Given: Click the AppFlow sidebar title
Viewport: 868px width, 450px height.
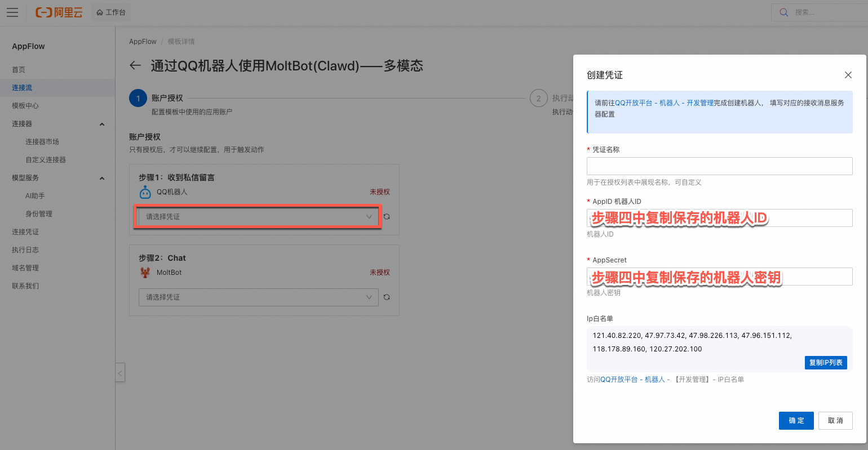Looking at the screenshot, I should point(28,46).
